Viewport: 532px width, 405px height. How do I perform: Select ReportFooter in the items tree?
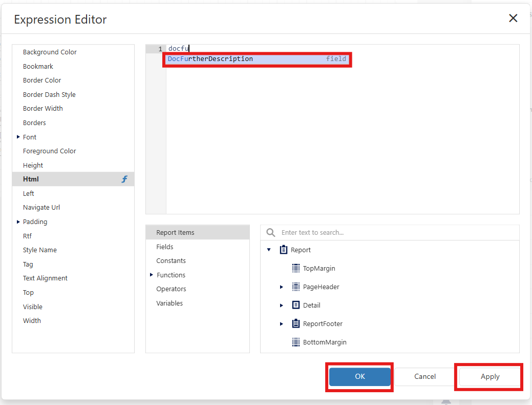click(x=323, y=324)
